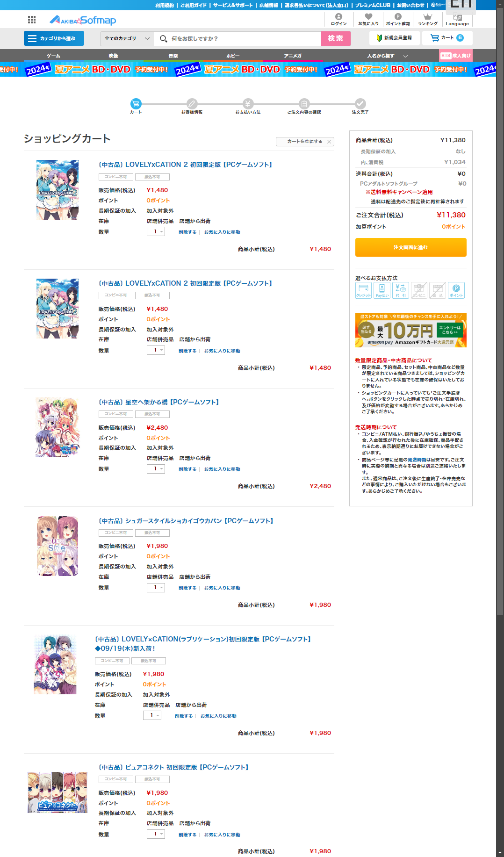Expand the 全てのカテゴリ category dropdown
Image resolution: width=504 pixels, height=857 pixels.
click(x=127, y=38)
